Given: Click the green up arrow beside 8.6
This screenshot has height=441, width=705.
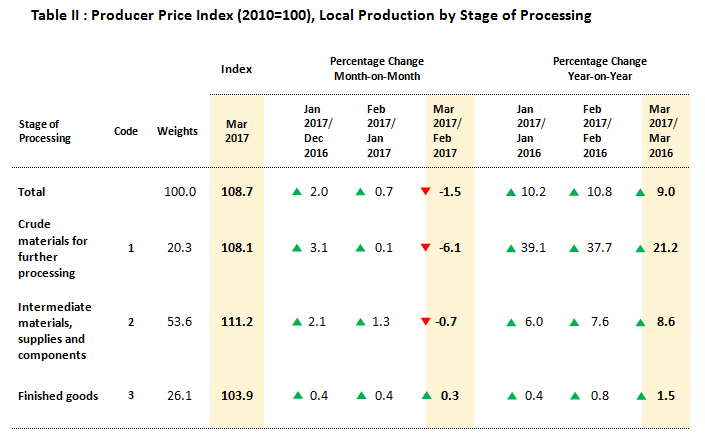Looking at the screenshot, I should 640,321.
